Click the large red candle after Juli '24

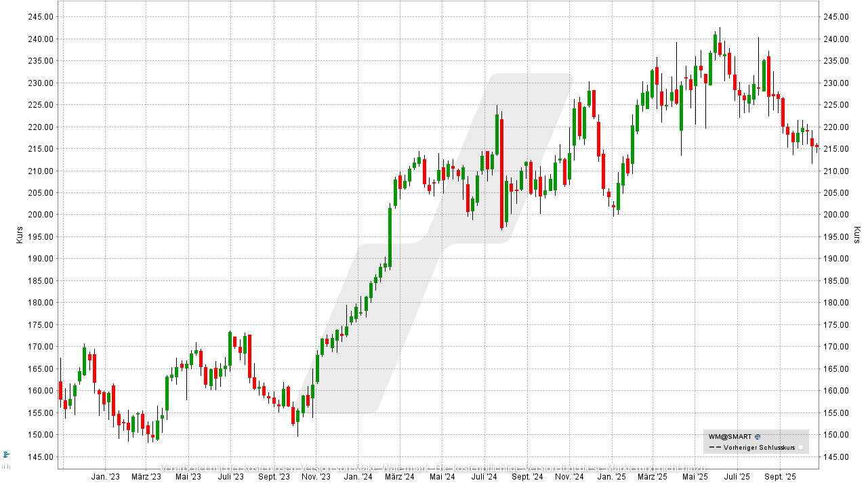[x=502, y=173]
